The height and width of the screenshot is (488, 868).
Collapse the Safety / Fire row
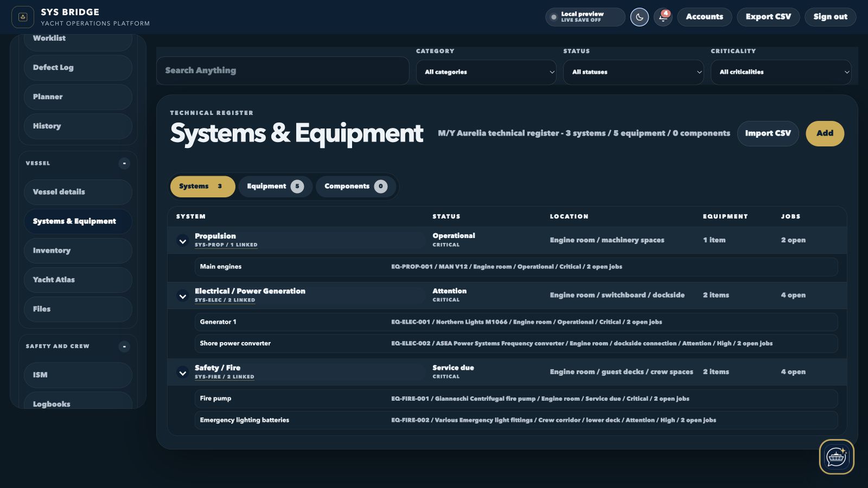(x=183, y=373)
